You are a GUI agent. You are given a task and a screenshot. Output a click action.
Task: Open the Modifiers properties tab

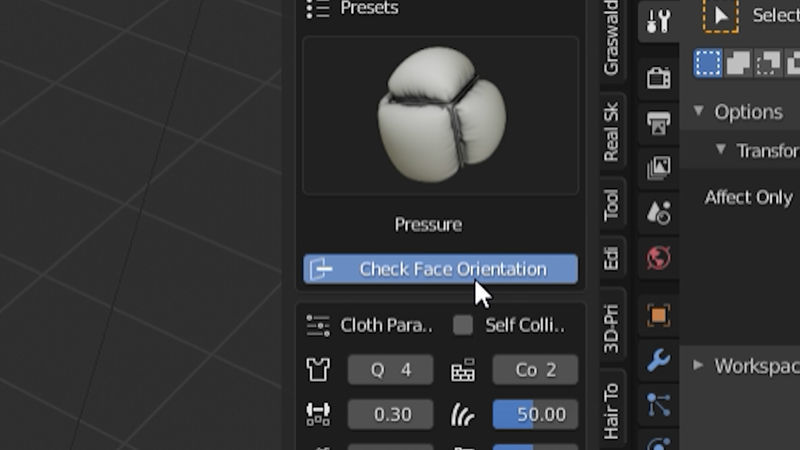coord(658,360)
